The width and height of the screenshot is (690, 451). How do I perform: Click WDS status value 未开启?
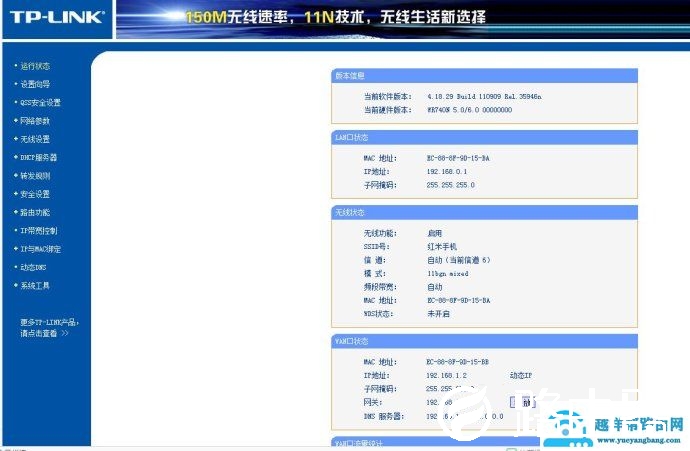pos(438,314)
